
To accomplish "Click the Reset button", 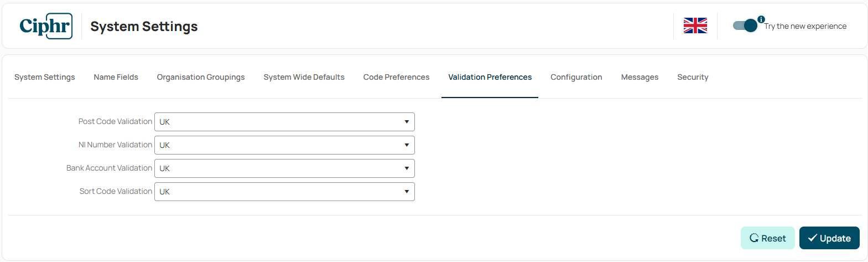I will point(768,238).
